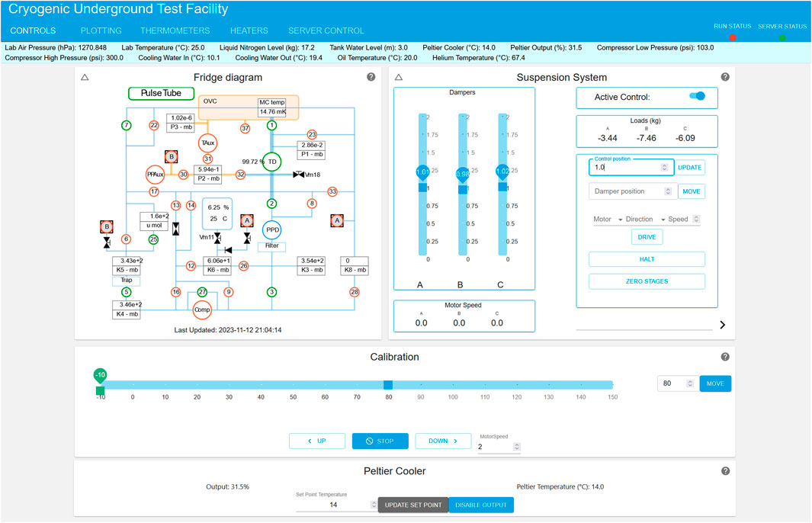Toggle valve 31 below TAux

(207, 159)
